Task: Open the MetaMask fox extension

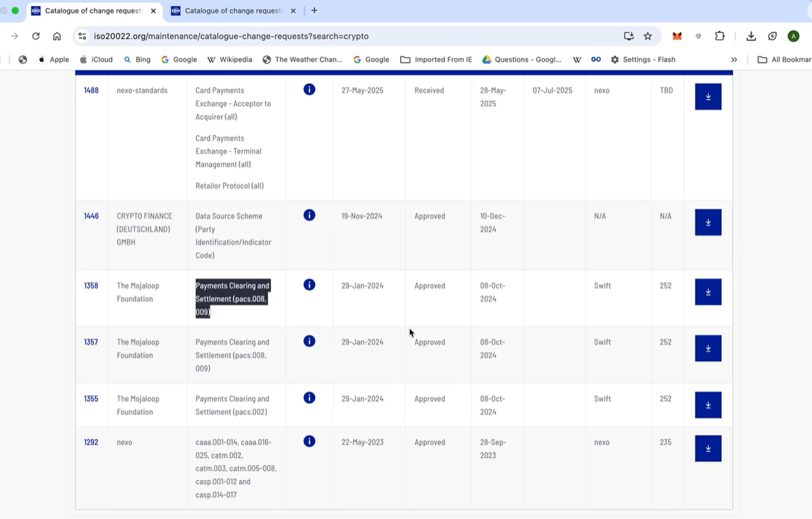Action: pos(677,37)
